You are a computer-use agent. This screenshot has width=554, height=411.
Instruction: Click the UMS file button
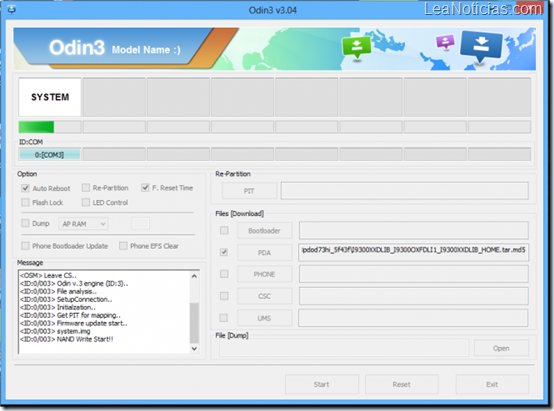click(x=265, y=318)
